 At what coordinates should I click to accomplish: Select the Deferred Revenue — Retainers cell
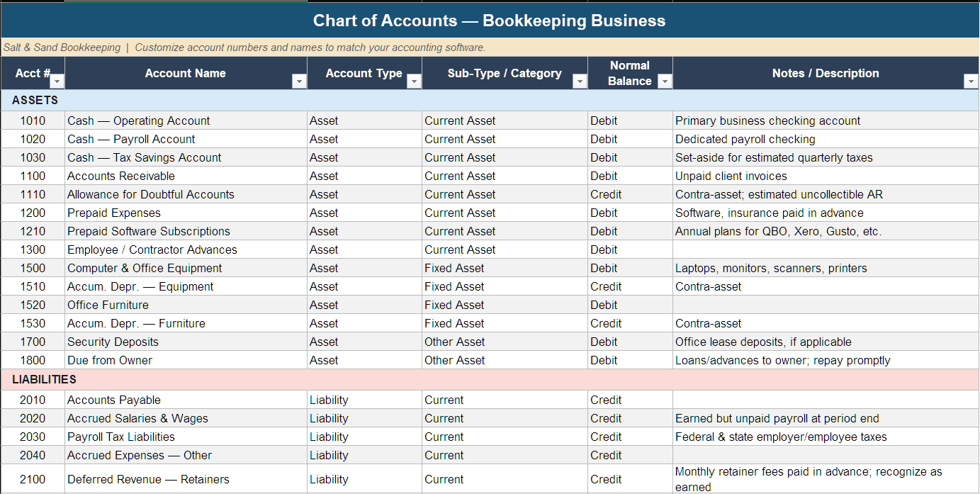186,479
